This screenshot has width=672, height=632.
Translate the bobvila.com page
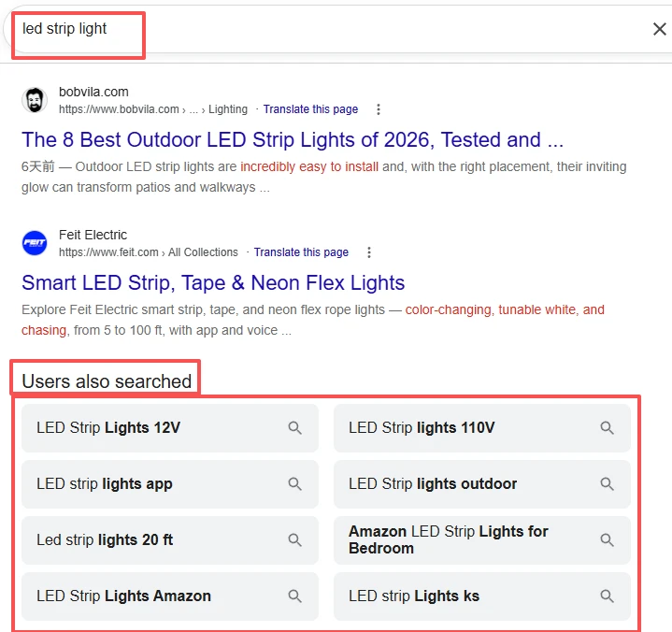point(310,109)
